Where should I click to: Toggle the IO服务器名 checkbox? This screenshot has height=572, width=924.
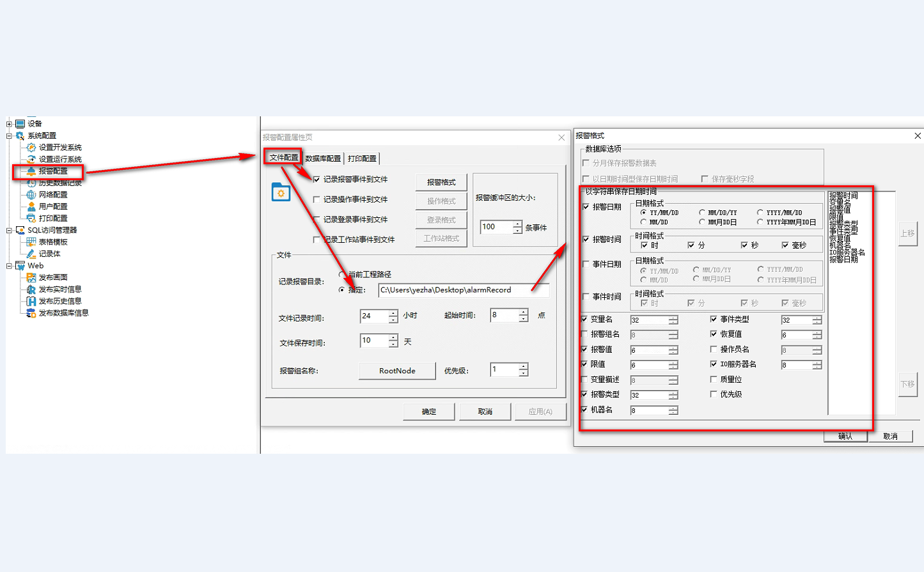(714, 364)
